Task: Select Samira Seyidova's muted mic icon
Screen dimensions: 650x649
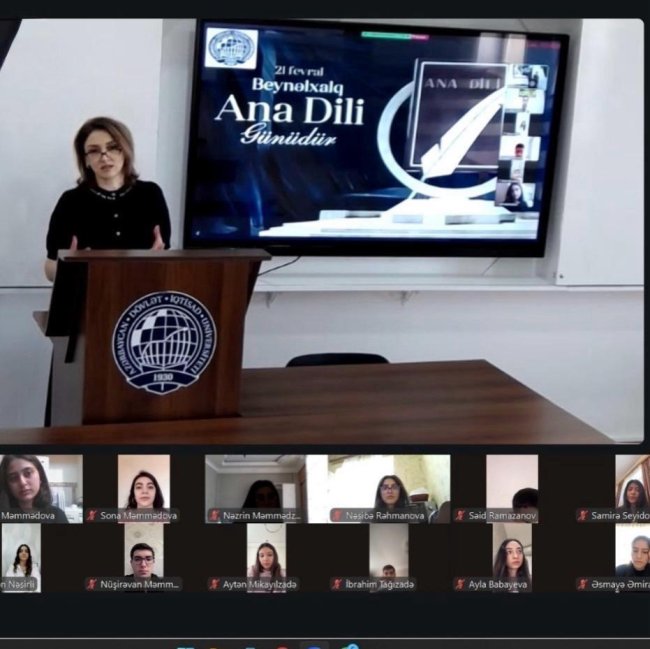Action: (x=582, y=516)
